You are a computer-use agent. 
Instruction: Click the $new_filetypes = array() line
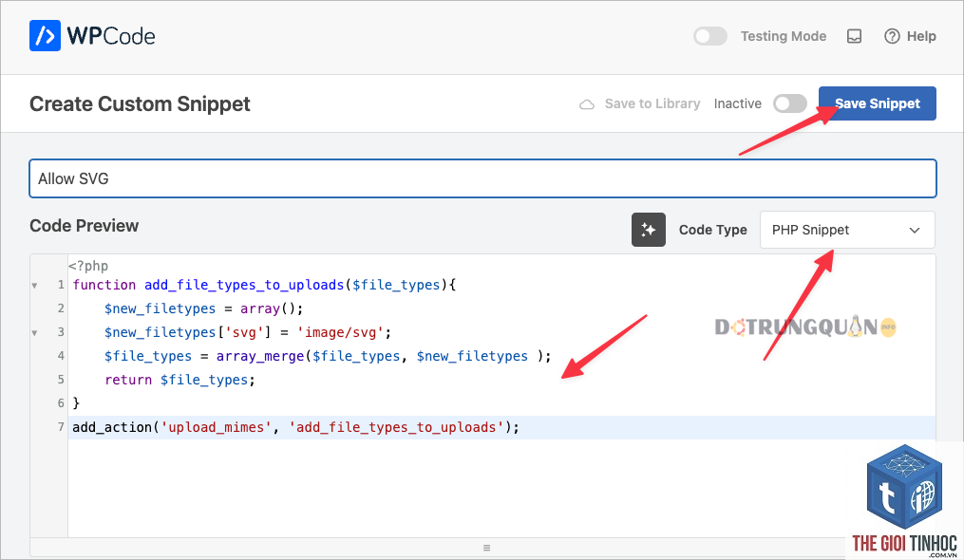(203, 308)
